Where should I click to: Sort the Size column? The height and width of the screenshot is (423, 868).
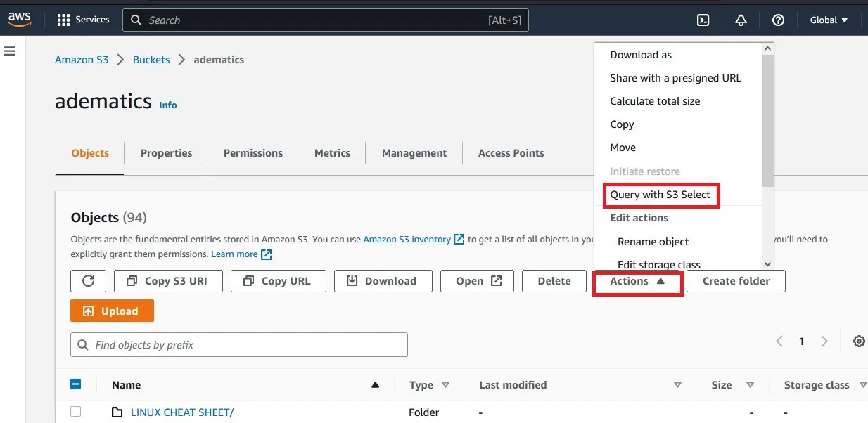click(x=751, y=385)
